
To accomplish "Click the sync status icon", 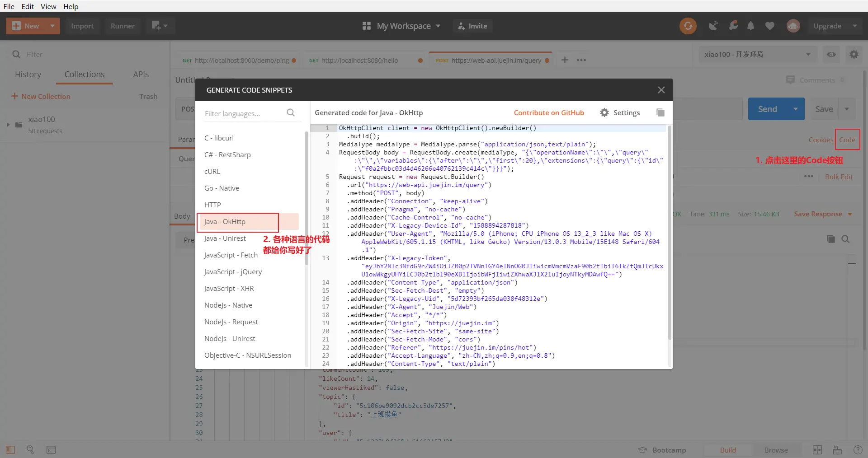I will [688, 26].
